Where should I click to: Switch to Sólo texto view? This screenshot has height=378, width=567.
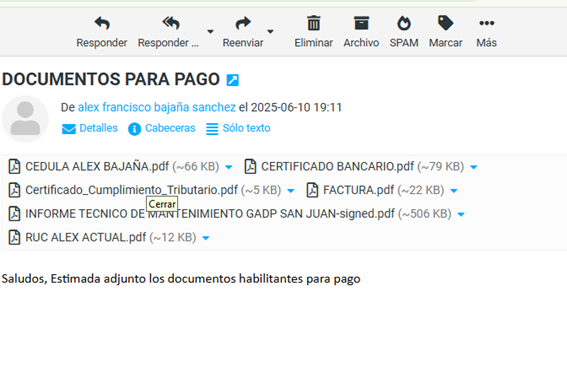coord(238,128)
